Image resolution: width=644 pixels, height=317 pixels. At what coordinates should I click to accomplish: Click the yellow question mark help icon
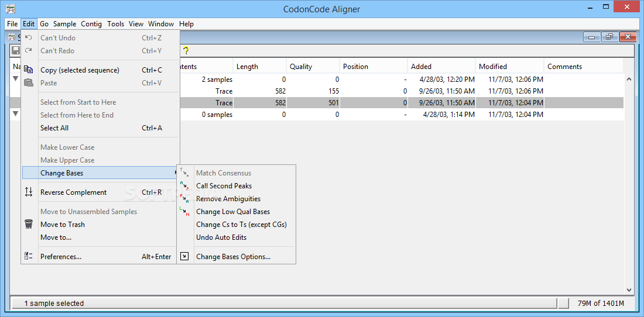[186, 50]
